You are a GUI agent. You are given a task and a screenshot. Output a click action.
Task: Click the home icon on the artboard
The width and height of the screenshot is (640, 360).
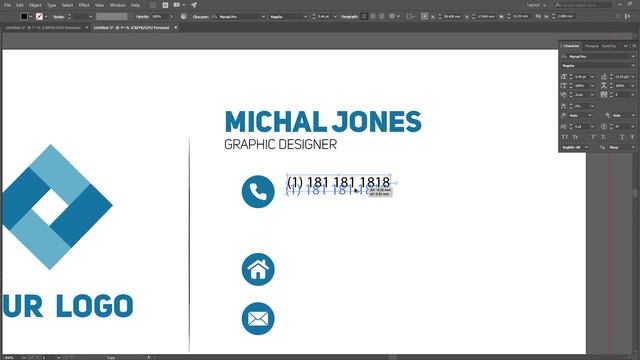pyautogui.click(x=258, y=269)
